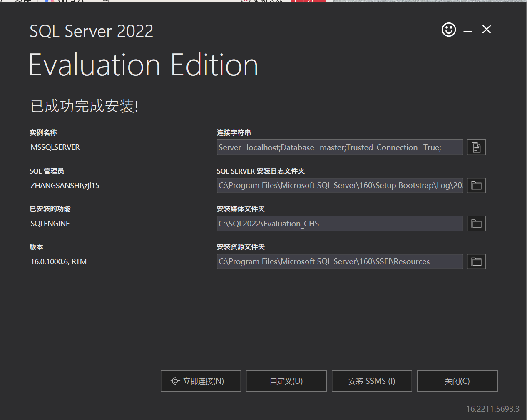Open the SQL SERVER 安装日志文件夹 folder icon

476,185
